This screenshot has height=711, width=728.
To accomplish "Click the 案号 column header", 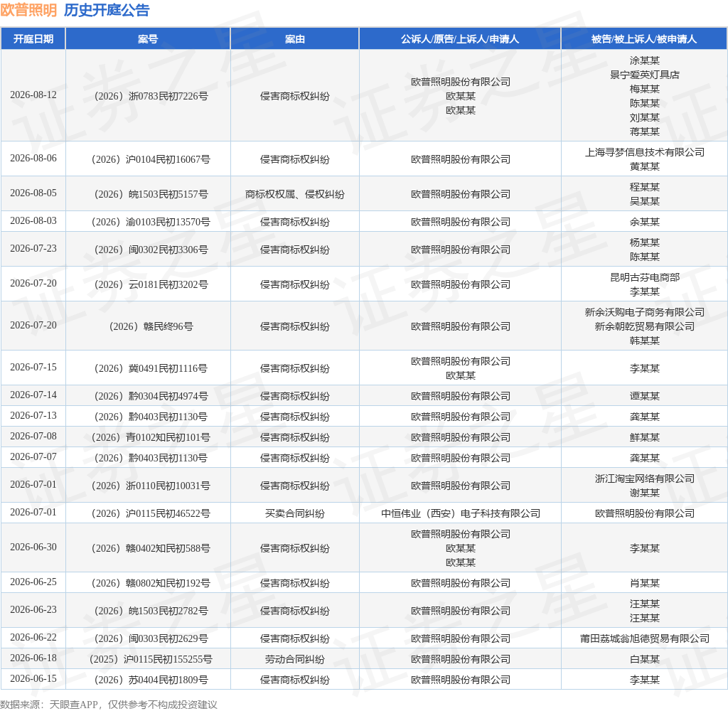I will point(148,39).
